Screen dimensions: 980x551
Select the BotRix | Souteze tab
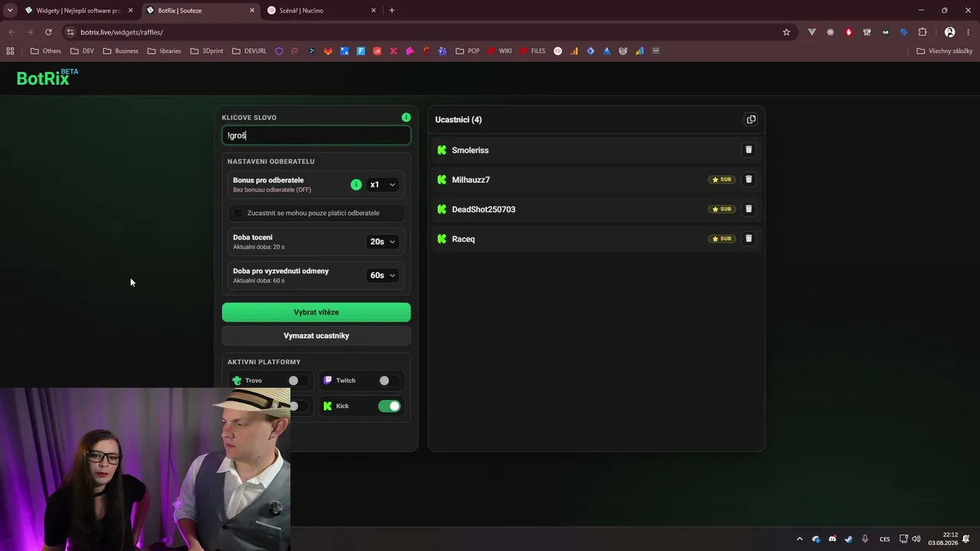click(x=201, y=11)
